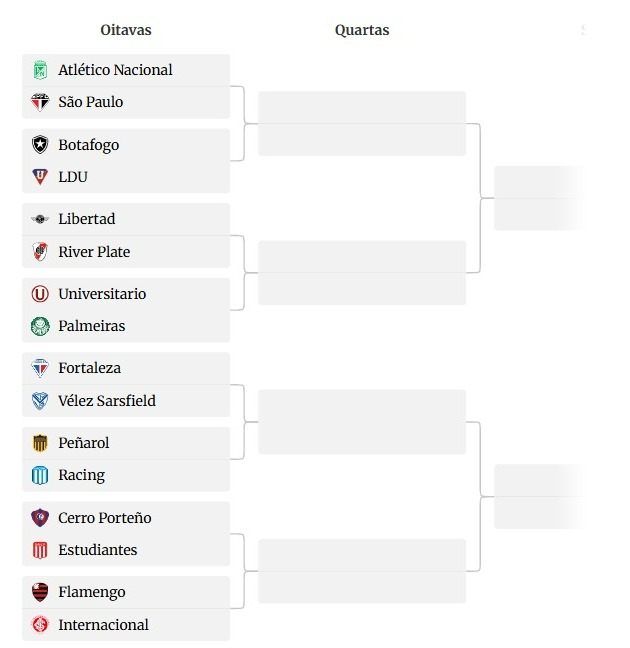The height and width of the screenshot is (648, 630).
Task: Click the Estudiantes team name
Action: pyautogui.click(x=98, y=550)
